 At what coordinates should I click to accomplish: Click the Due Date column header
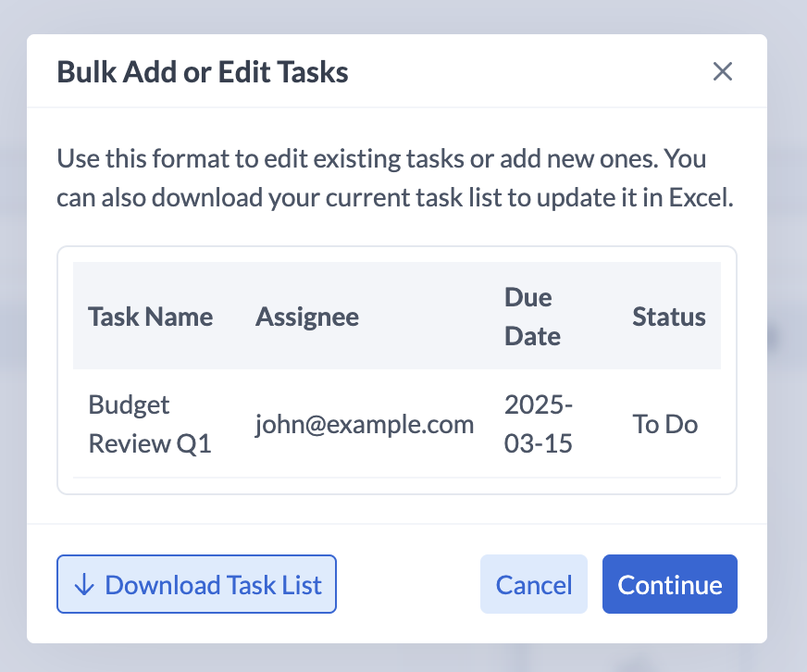tap(532, 317)
